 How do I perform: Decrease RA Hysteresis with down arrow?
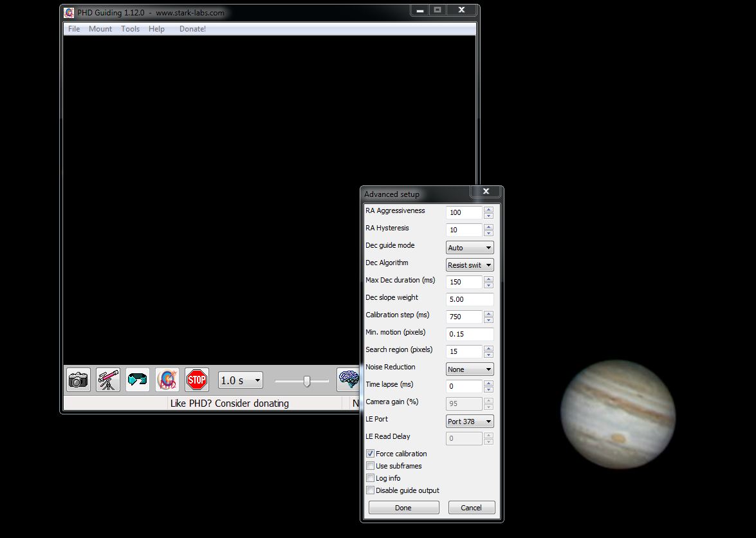488,234
